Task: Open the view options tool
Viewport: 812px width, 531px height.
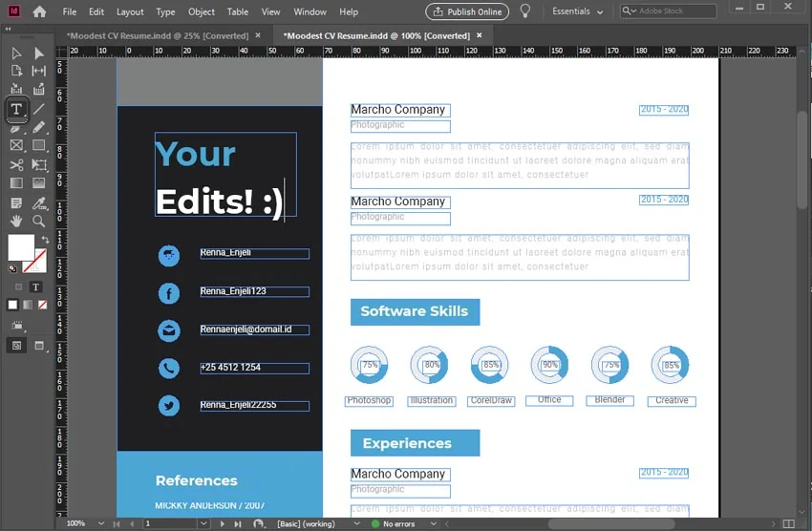Action: pos(17,326)
